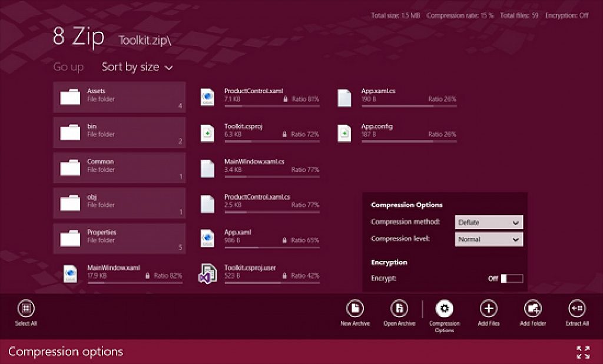Select the App.xaml.cs file icon

click(x=344, y=97)
